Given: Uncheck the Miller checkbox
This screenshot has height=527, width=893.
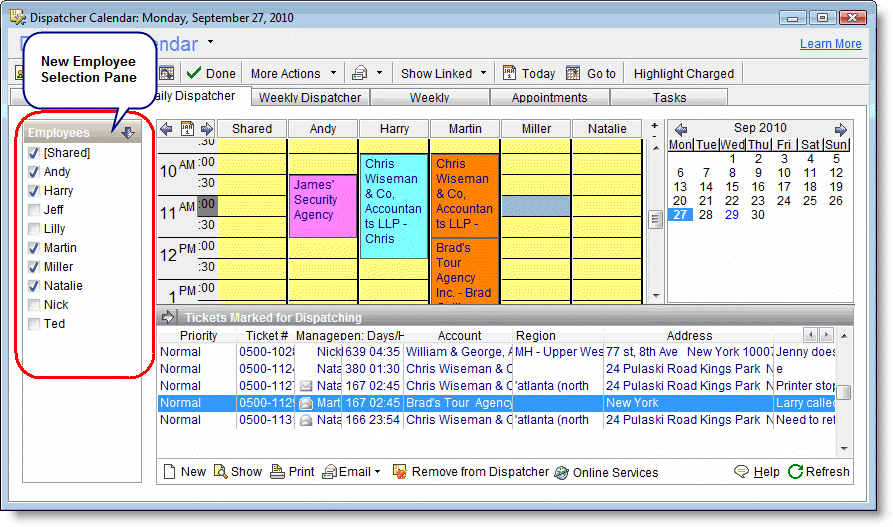Looking at the screenshot, I should pyautogui.click(x=34, y=267).
